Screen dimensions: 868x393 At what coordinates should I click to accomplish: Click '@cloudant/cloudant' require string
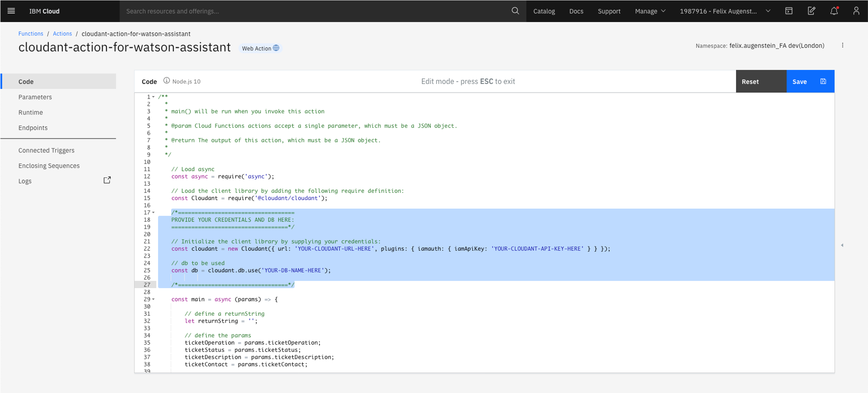(x=288, y=198)
